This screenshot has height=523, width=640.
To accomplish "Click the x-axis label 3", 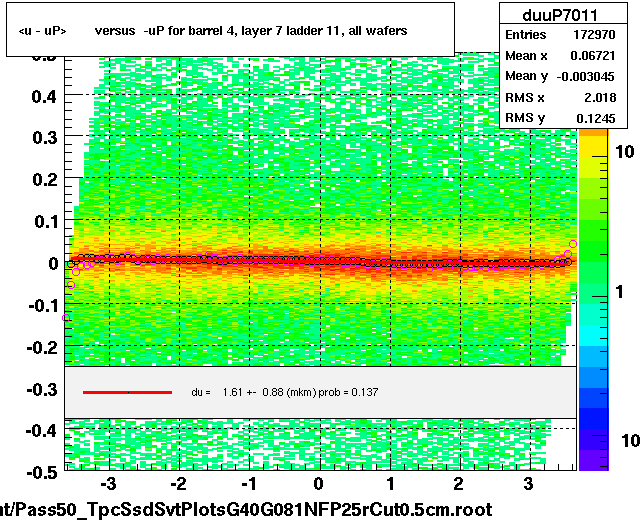I will 529,484.
